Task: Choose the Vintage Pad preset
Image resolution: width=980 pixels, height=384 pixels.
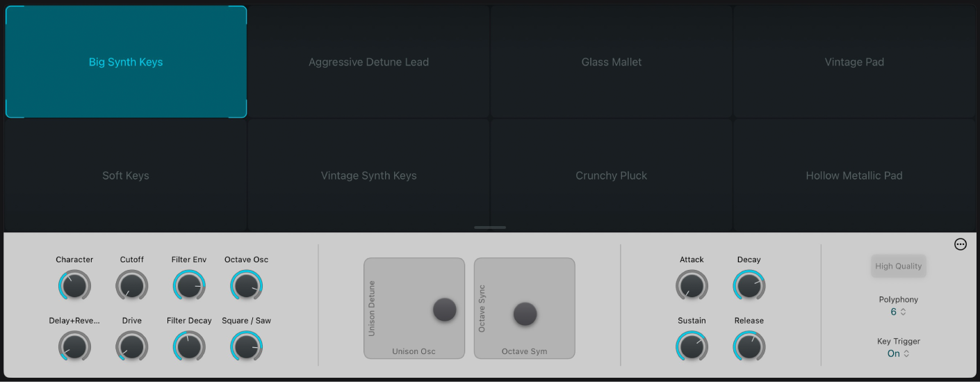Action: [x=854, y=62]
